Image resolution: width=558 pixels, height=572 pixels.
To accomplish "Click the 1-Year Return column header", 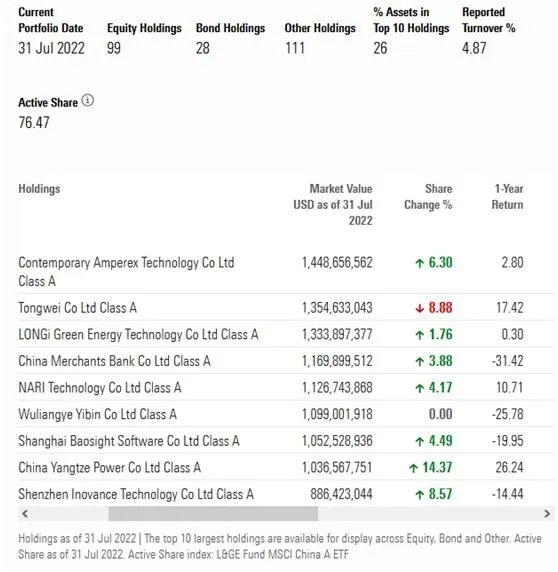I will [x=507, y=197].
